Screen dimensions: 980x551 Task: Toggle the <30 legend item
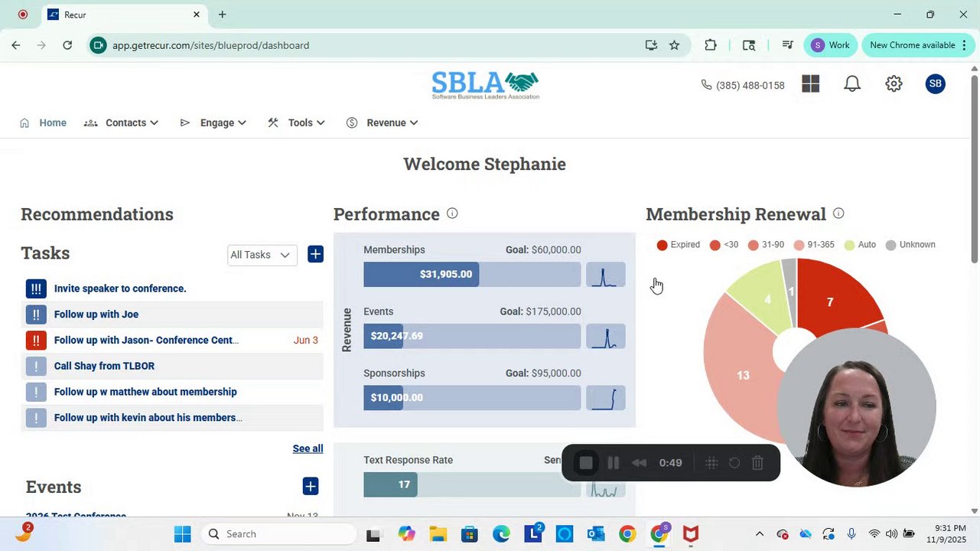coord(724,245)
